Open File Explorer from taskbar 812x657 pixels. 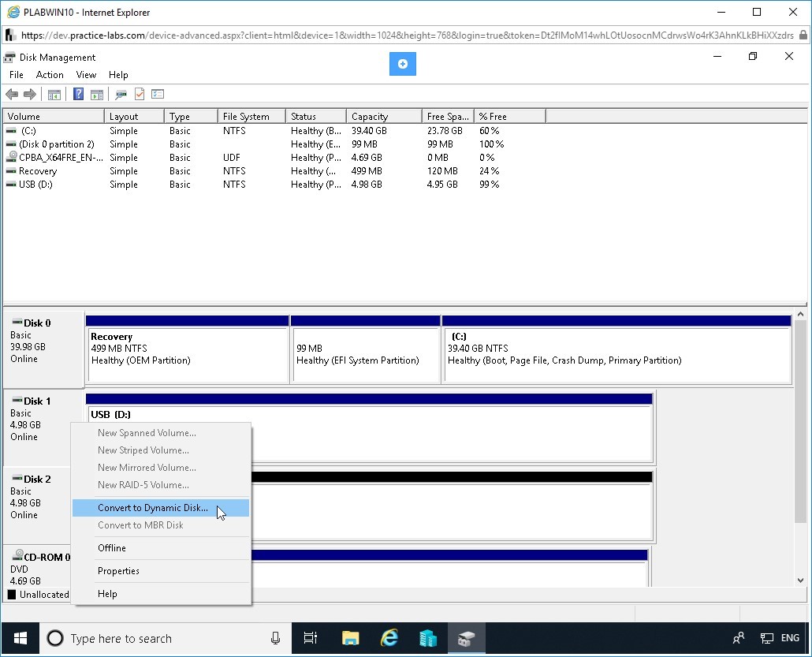[x=351, y=638]
